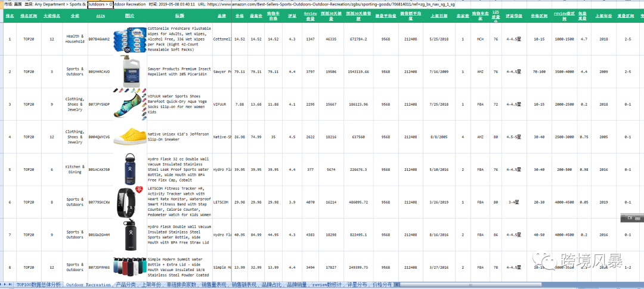This screenshot has height=289, width=644.
Task: Select the sales amount cell 1543119.66
Action: [x=358, y=72]
